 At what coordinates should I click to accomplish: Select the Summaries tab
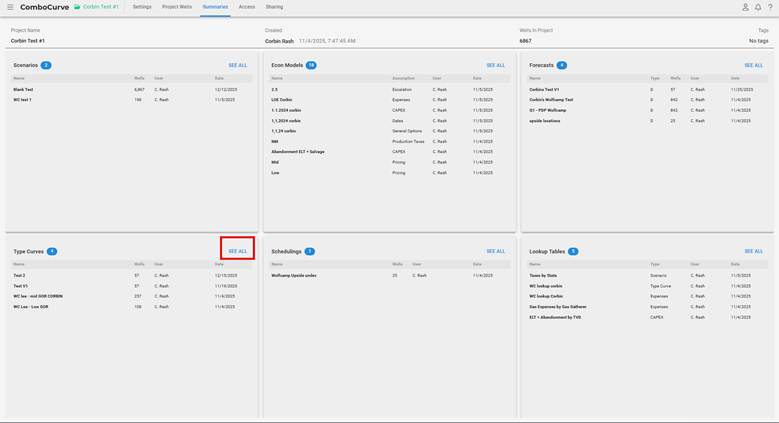point(215,7)
